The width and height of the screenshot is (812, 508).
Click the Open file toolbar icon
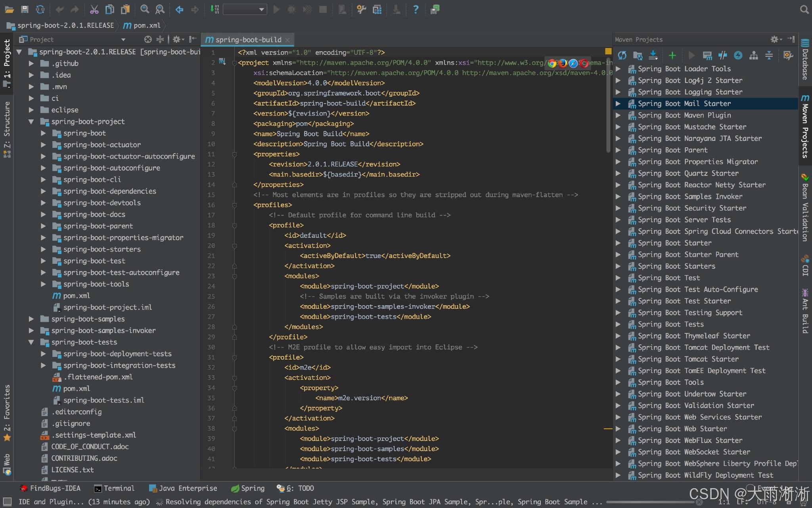[x=9, y=9]
